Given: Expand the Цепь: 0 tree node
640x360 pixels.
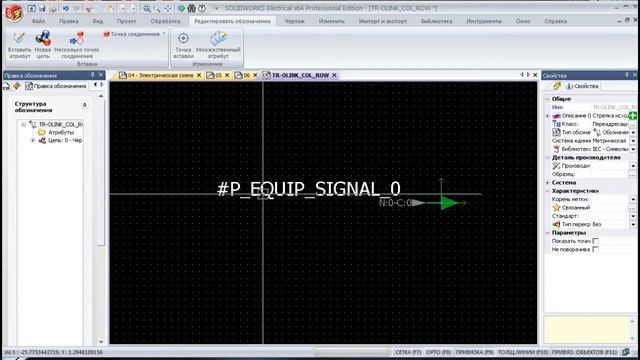Looking at the screenshot, I should [33, 140].
